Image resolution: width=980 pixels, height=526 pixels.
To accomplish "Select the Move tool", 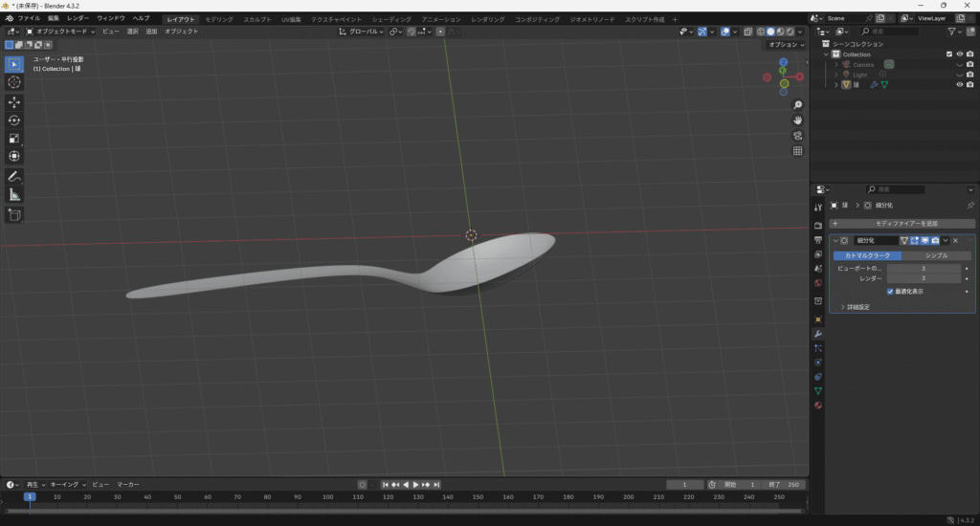I will (x=14, y=101).
